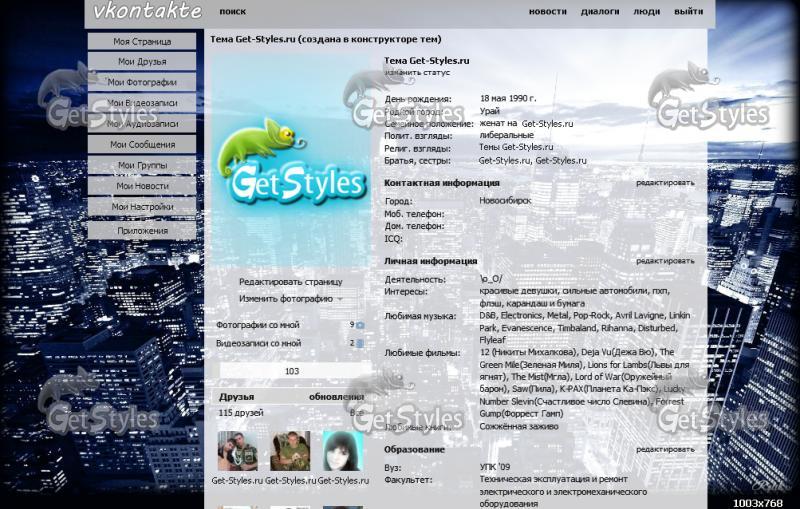Open Мои Сообщения sidebar item
The width and height of the screenshot is (800, 509).
pos(141,145)
